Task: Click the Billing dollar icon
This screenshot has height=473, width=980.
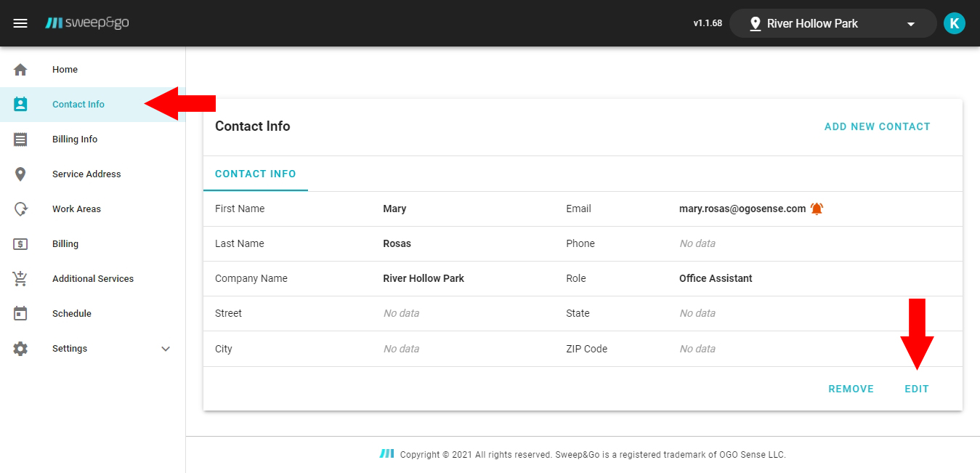Action: point(20,244)
